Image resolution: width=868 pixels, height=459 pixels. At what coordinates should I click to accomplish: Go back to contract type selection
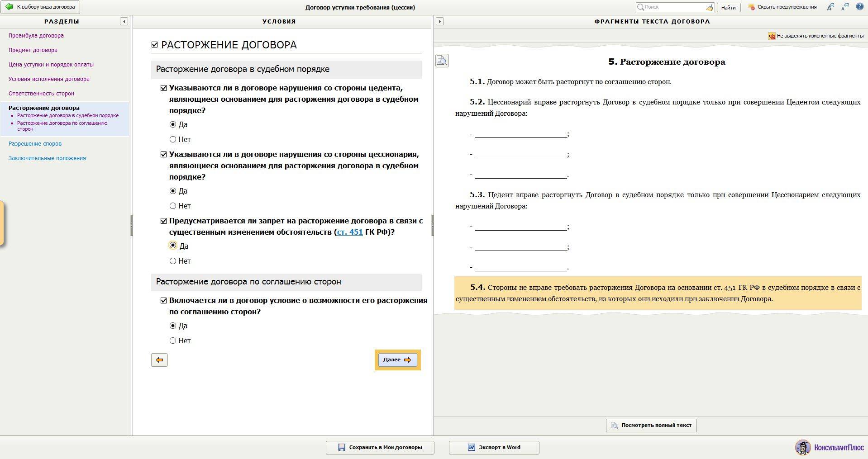tap(41, 7)
